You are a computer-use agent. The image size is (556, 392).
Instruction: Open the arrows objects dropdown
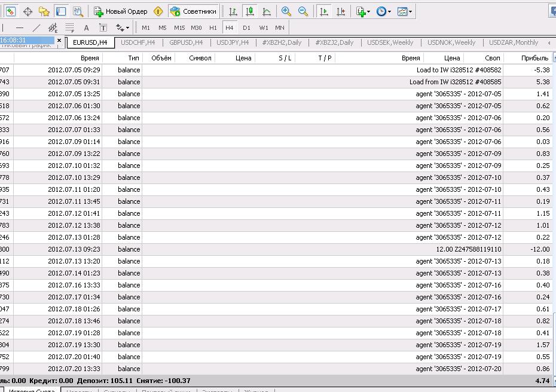(123, 27)
